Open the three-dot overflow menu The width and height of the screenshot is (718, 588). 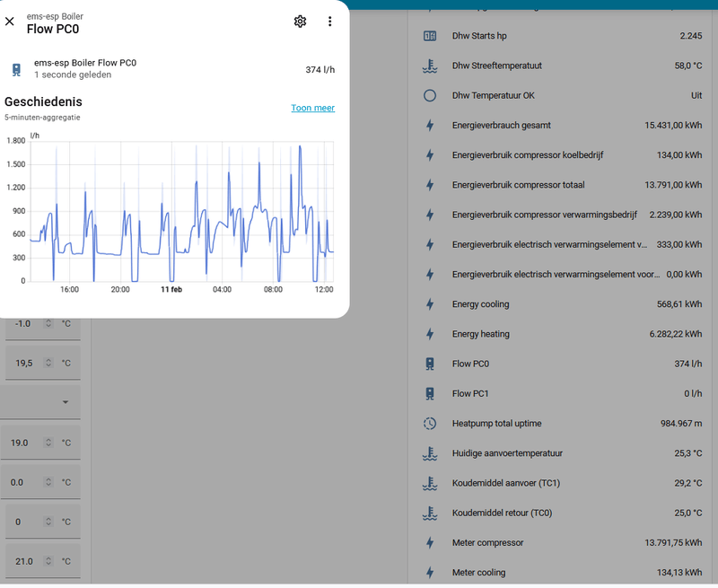coord(329,22)
